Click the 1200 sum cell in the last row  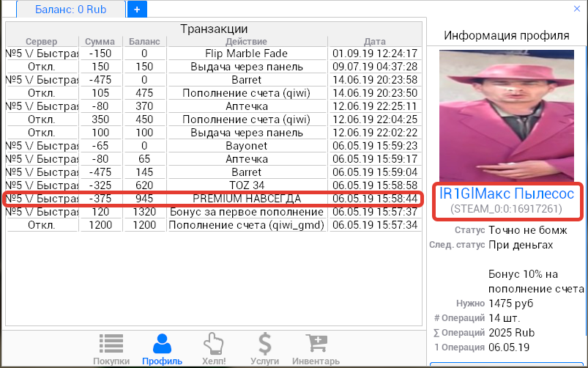tap(100, 225)
